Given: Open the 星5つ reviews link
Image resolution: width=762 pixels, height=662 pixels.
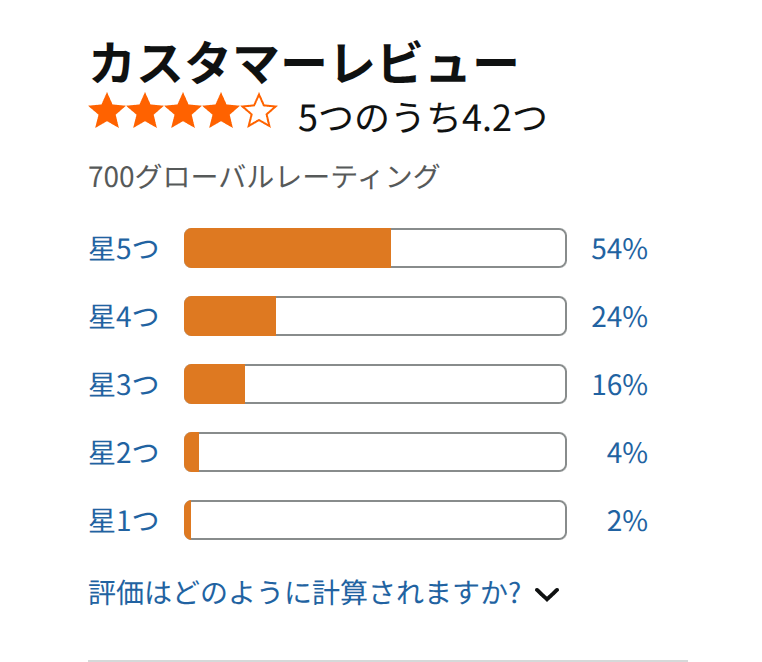Looking at the screenshot, I should coord(124,249).
